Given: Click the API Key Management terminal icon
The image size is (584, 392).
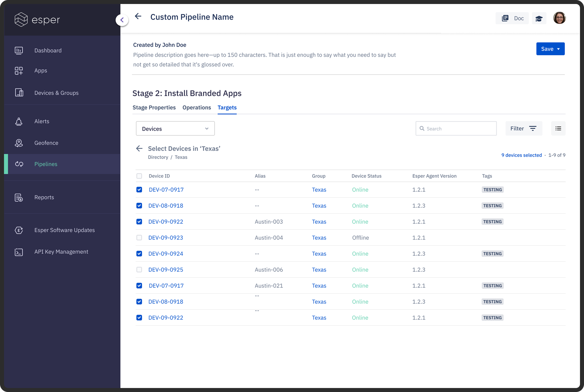Looking at the screenshot, I should 19,252.
